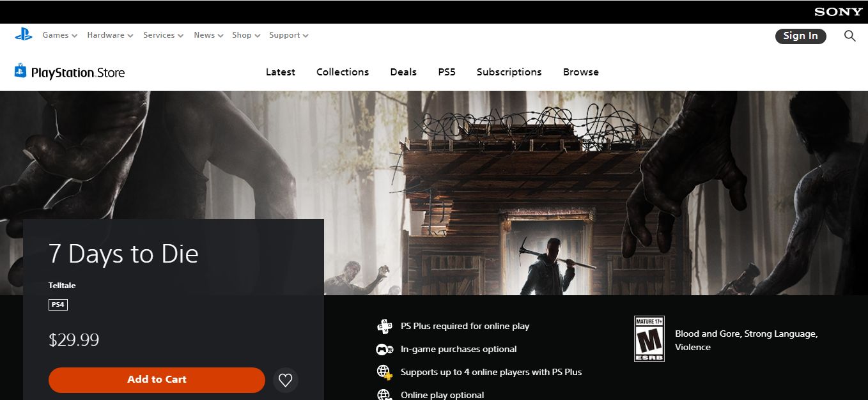This screenshot has width=868, height=400.
Task: Click the PS4 platform badge
Action: point(58,305)
